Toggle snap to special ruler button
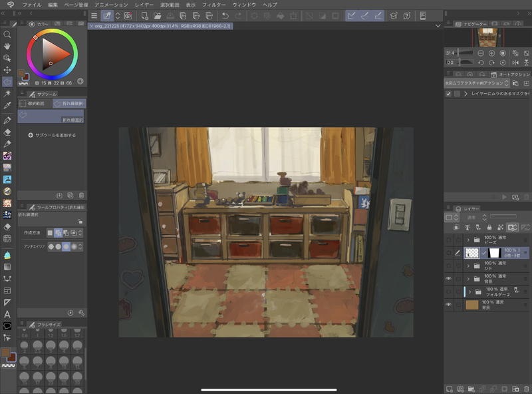532x394 pixels. (x=364, y=15)
